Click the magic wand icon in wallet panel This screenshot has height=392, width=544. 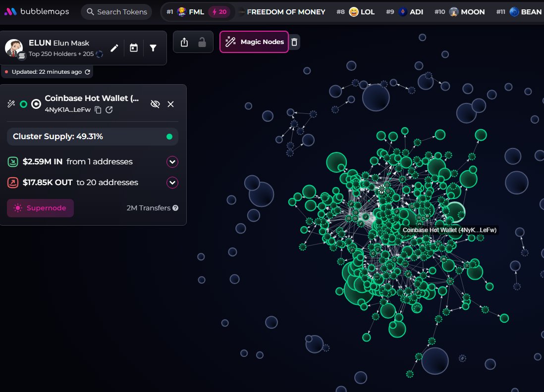11,103
